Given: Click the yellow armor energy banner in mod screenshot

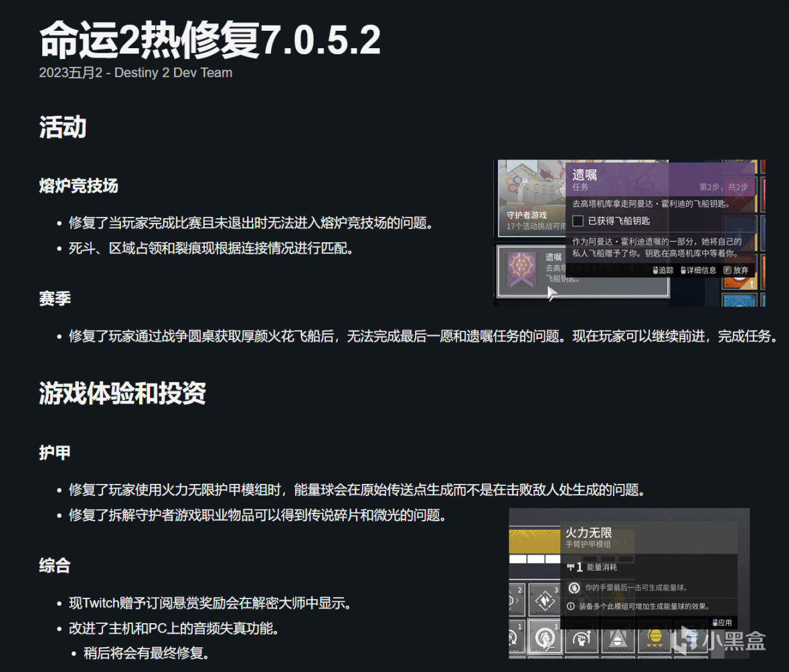Looking at the screenshot, I should coord(535,541).
